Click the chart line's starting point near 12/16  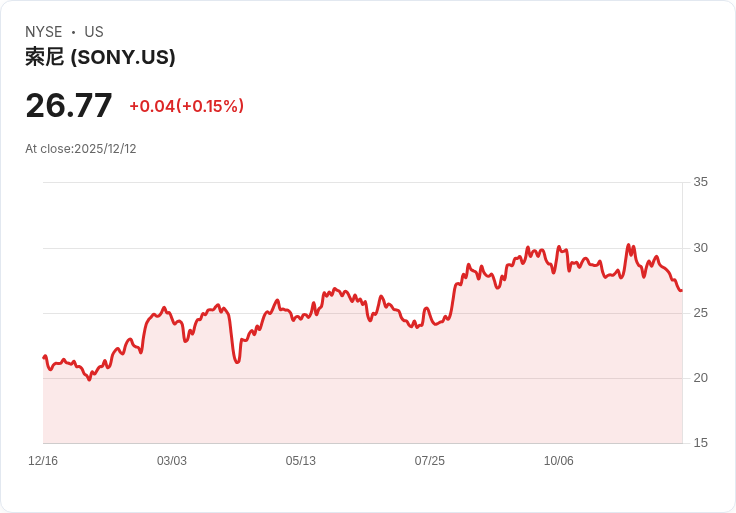click(44, 357)
